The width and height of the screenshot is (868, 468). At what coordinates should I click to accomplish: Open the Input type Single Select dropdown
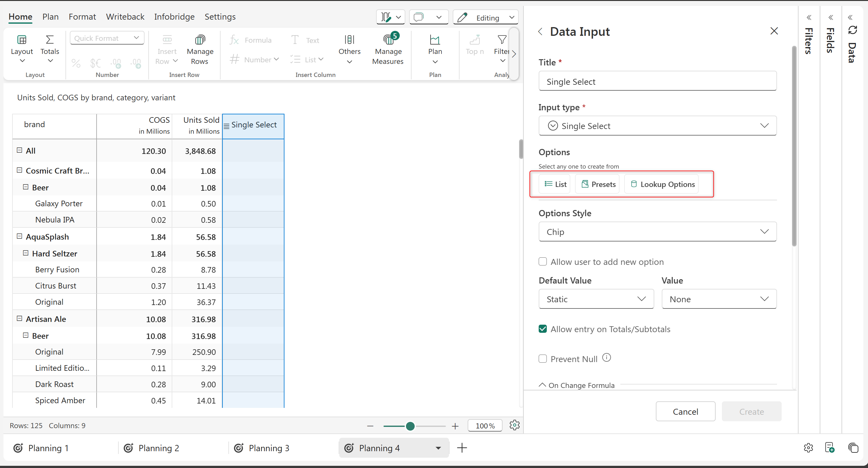coord(657,126)
